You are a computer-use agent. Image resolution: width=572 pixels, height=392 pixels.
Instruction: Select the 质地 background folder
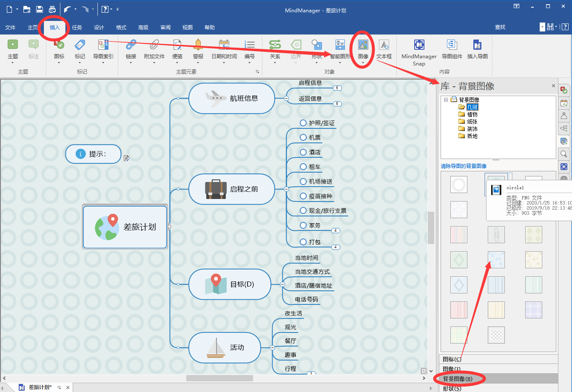[472, 136]
